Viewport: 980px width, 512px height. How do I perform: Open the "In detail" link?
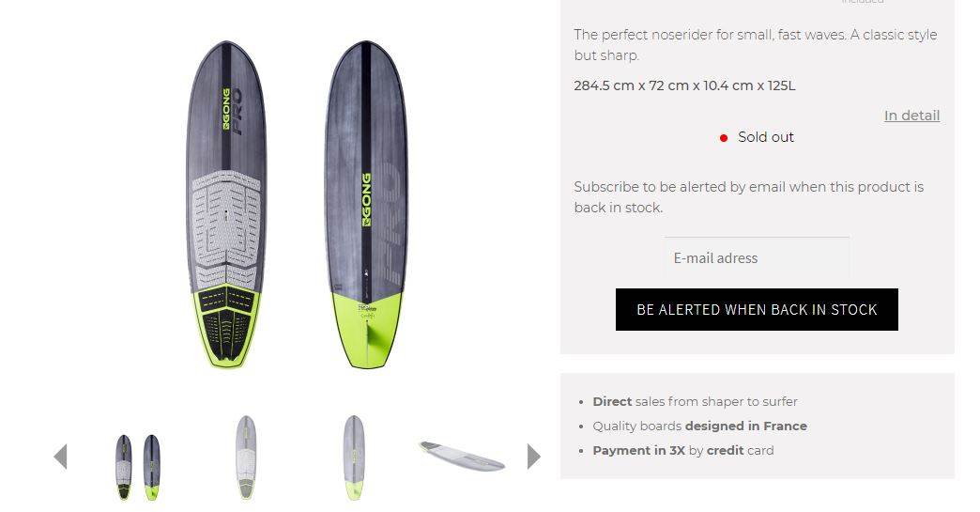coord(911,116)
